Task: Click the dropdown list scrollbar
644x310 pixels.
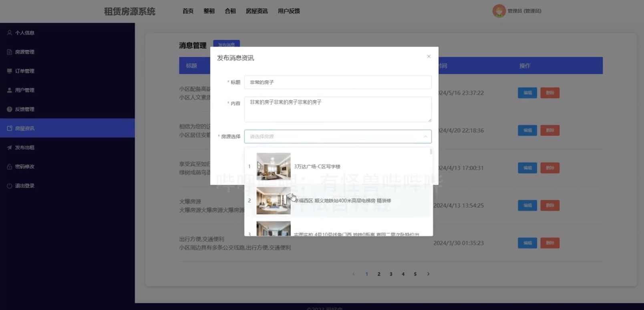Action: tap(431, 152)
